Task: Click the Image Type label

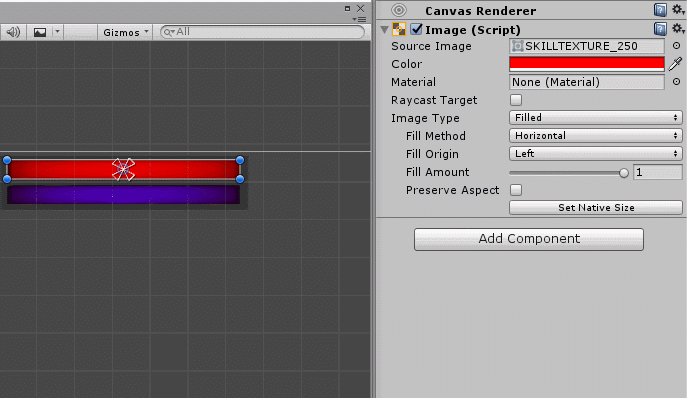Action: 425,118
